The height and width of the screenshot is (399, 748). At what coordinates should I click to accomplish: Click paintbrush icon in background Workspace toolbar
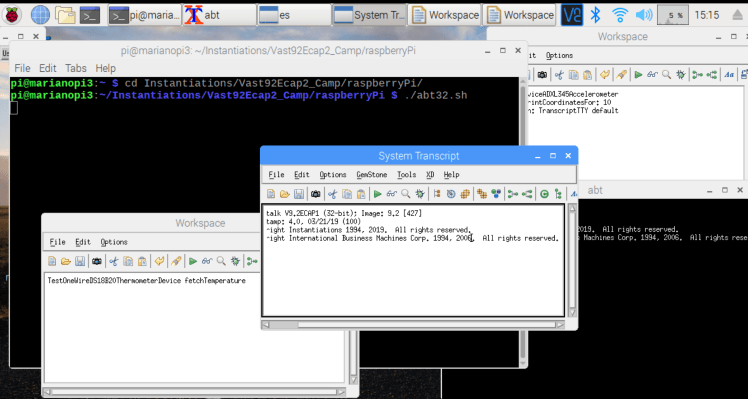(622, 74)
